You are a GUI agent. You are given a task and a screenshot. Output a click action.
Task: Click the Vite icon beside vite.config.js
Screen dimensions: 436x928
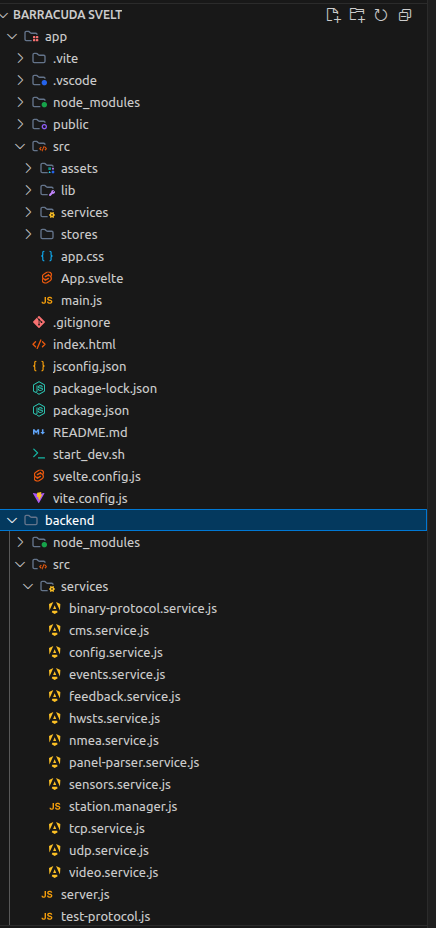(39, 498)
